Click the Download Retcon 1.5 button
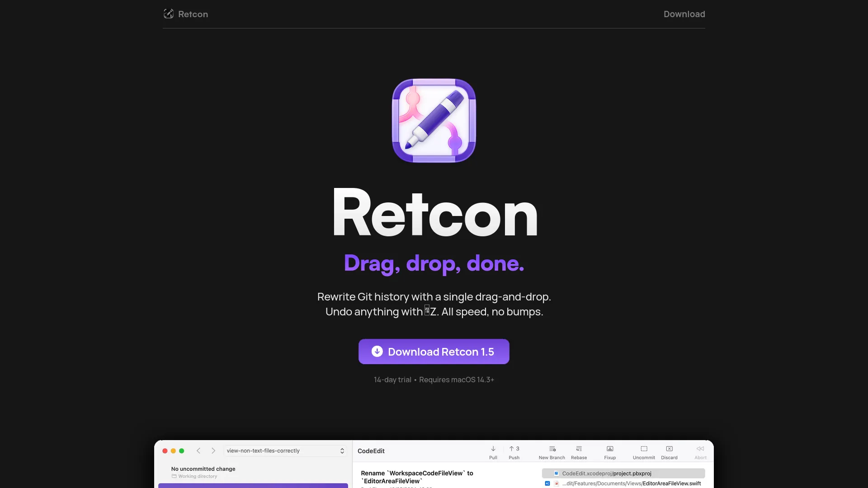 coord(434,352)
